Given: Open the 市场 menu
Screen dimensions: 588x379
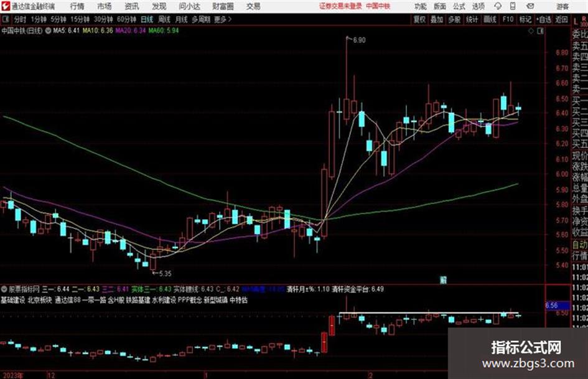Looking at the screenshot, I should pyautogui.click(x=105, y=6).
